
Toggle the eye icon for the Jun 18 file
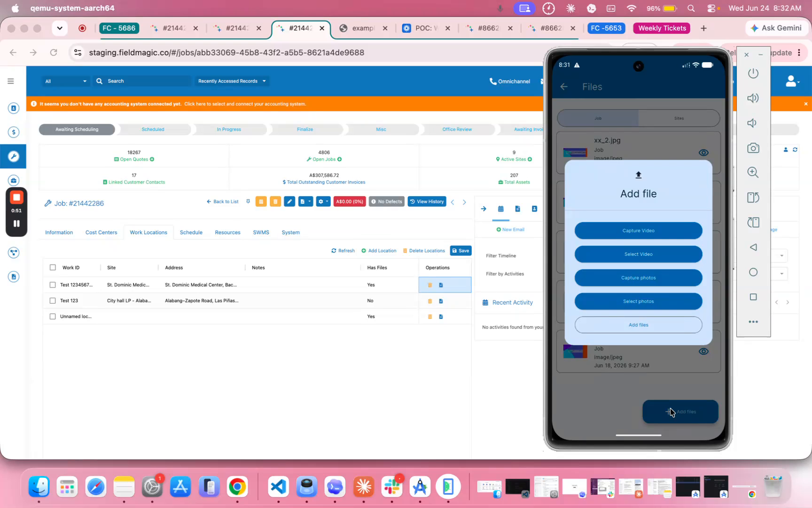click(703, 351)
